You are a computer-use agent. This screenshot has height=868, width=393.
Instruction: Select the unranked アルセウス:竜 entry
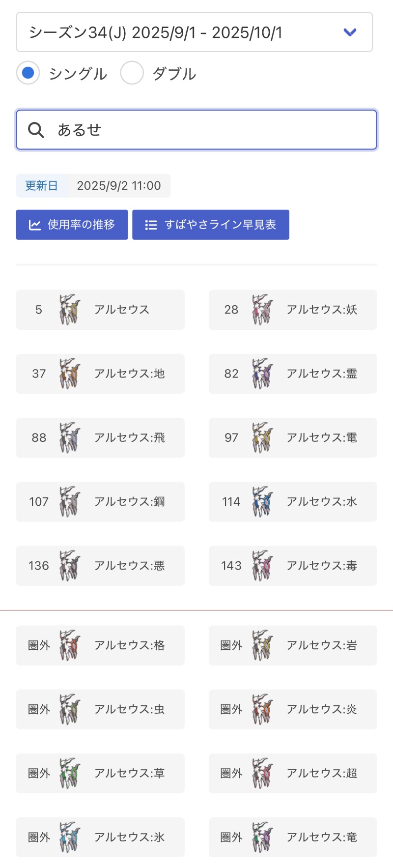pos(293,837)
